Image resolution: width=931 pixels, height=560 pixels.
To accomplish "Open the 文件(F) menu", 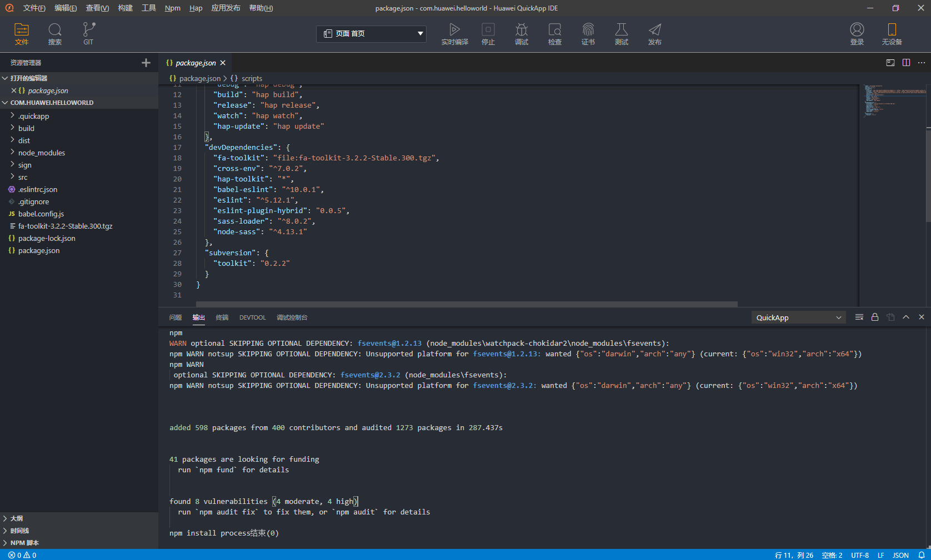I will [x=34, y=8].
